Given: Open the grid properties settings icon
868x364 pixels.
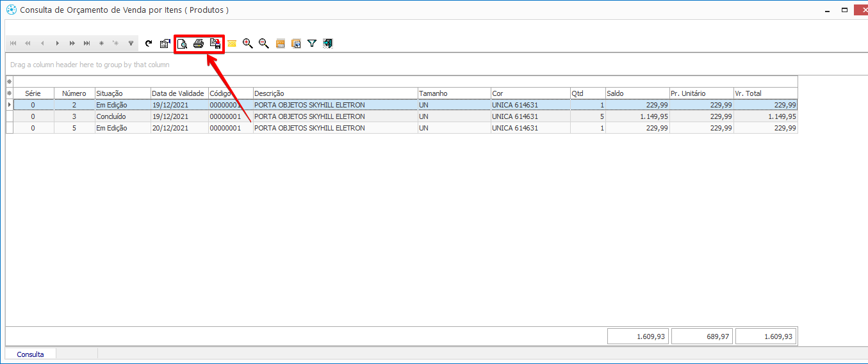Looking at the screenshot, I should point(165,44).
